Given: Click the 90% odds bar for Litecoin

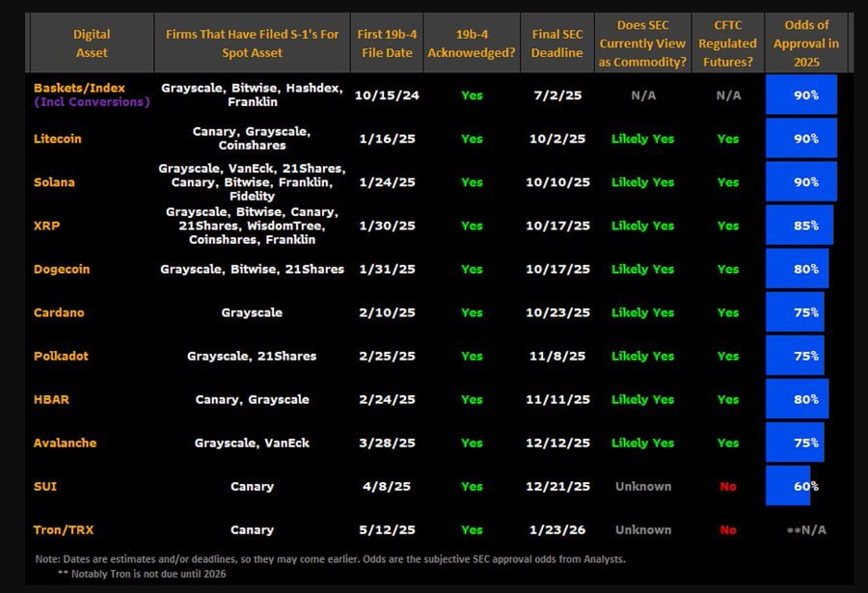Looking at the screenshot, I should tap(801, 139).
